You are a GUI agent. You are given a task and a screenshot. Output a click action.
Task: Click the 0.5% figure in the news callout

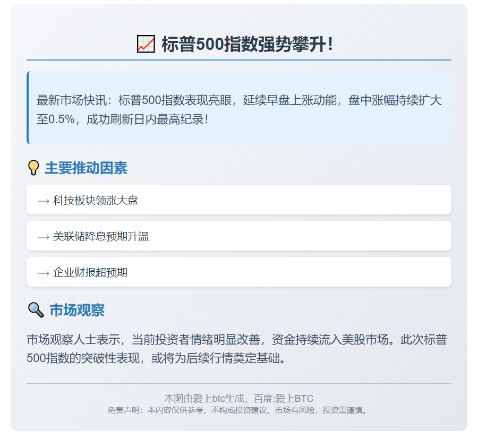(61, 119)
